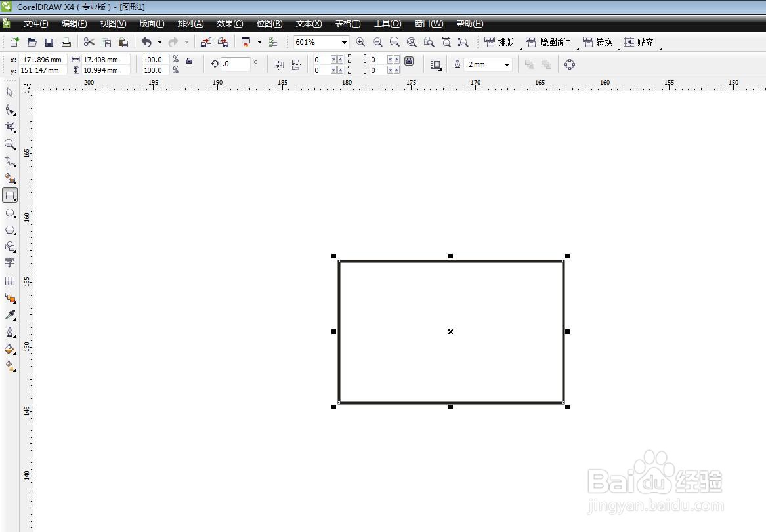Select the Polygon tool
This screenshot has width=766, height=532.
[x=10, y=230]
